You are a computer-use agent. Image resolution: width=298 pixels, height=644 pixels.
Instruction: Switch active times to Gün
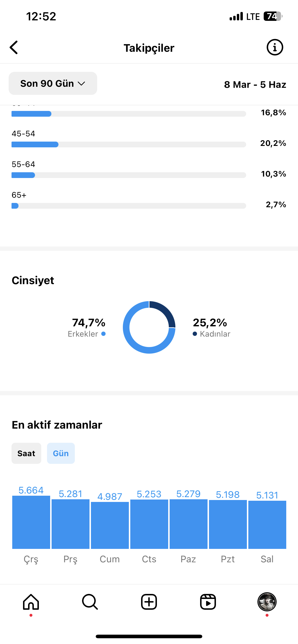coord(61,453)
